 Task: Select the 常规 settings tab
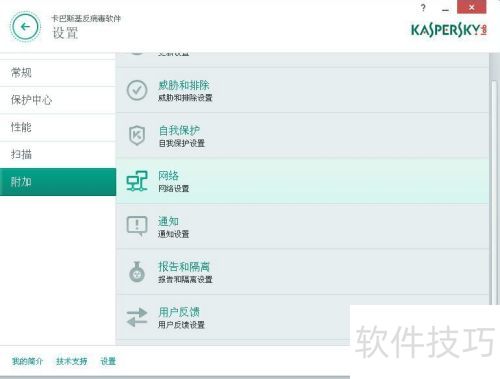click(58, 73)
